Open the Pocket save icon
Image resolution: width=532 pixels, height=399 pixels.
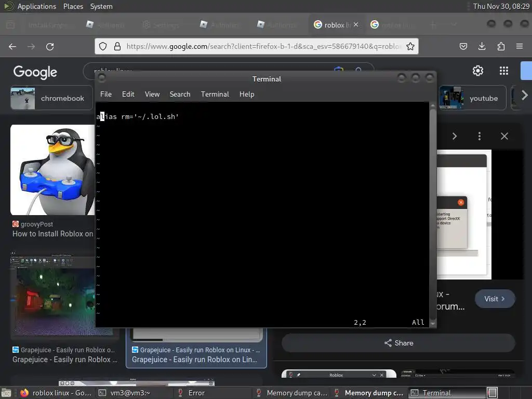point(463,46)
